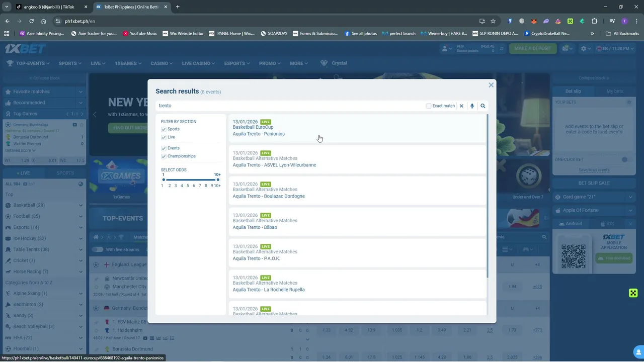Open the ESPORTS menu

click(237, 63)
